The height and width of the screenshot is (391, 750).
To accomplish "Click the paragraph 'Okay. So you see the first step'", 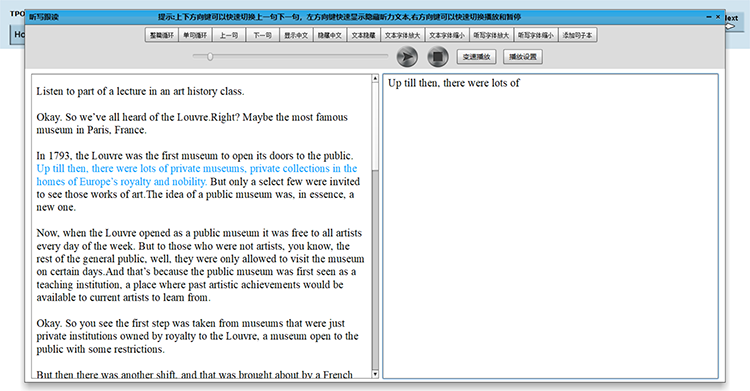I will pos(198,336).
